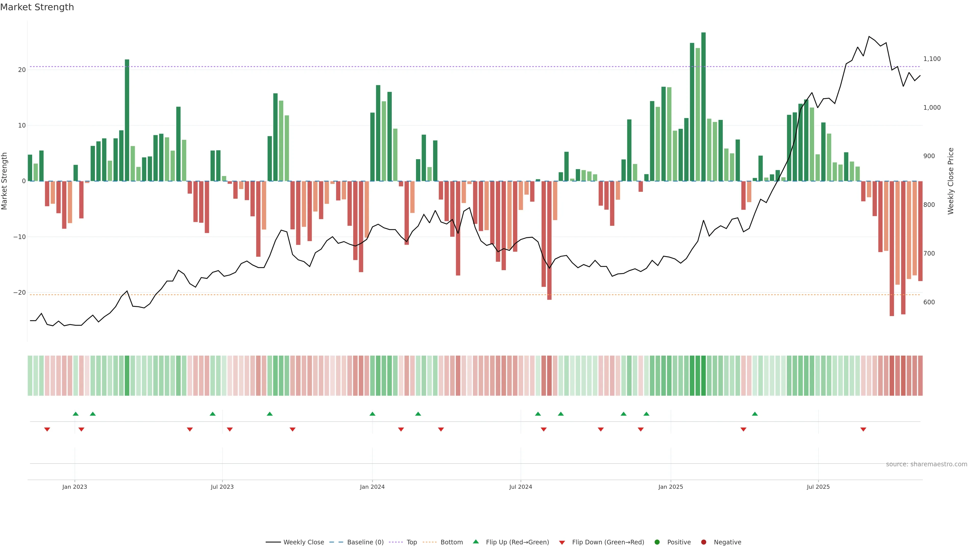
Task: Click the Market Strength chart title
Action: point(37,7)
